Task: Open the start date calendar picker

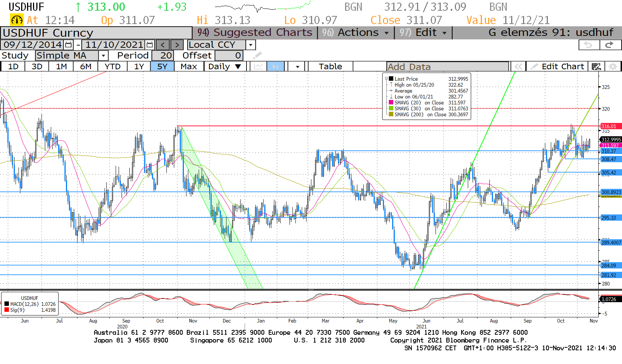Action: (69, 45)
